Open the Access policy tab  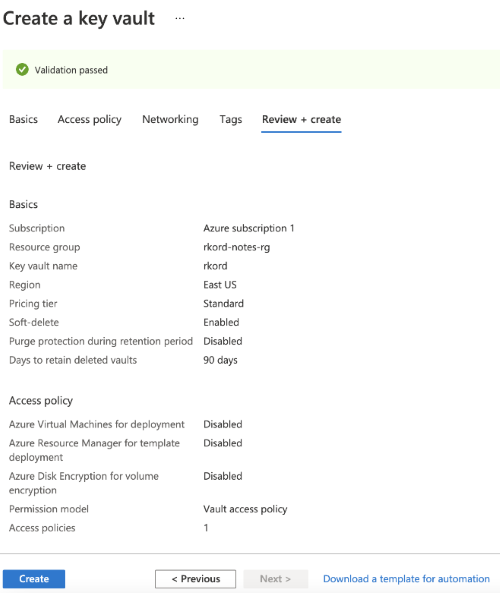pos(90,120)
